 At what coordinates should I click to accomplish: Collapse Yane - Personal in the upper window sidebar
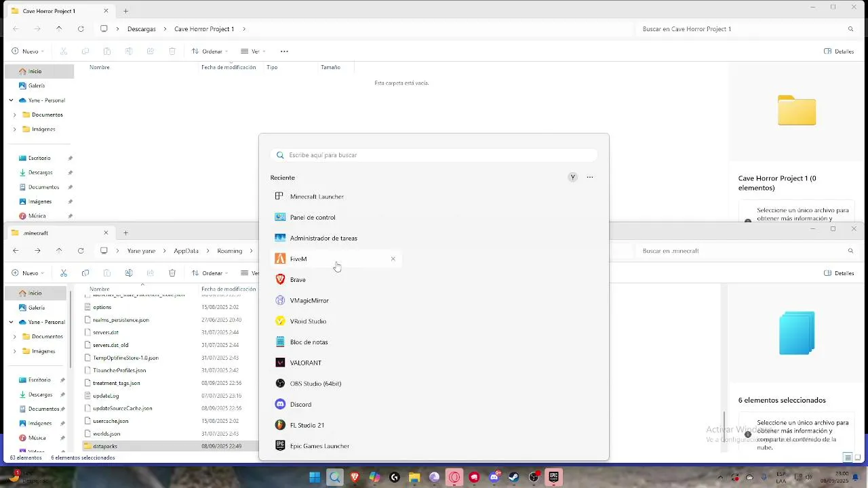pyautogui.click(x=12, y=100)
